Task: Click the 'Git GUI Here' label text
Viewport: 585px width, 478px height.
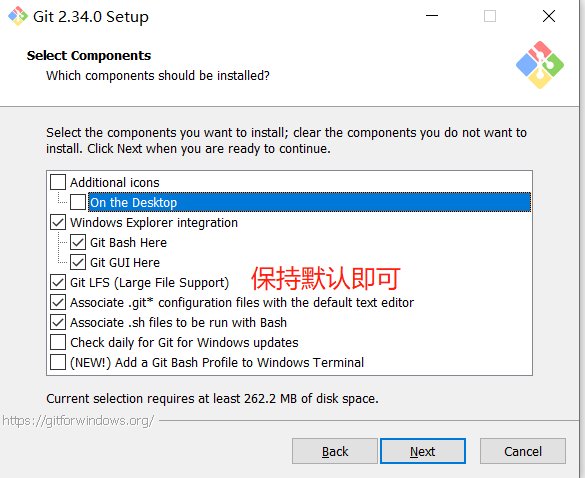Action: pyautogui.click(x=125, y=262)
